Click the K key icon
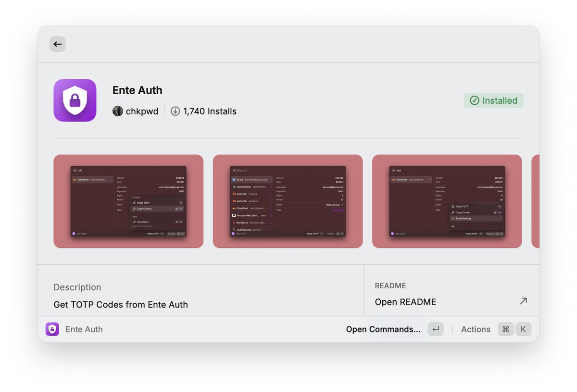 tap(523, 329)
